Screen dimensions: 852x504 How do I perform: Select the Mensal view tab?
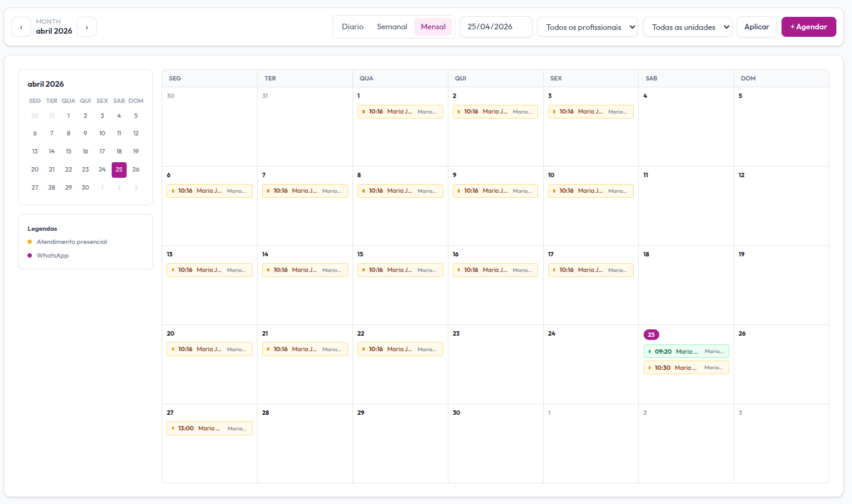click(433, 27)
